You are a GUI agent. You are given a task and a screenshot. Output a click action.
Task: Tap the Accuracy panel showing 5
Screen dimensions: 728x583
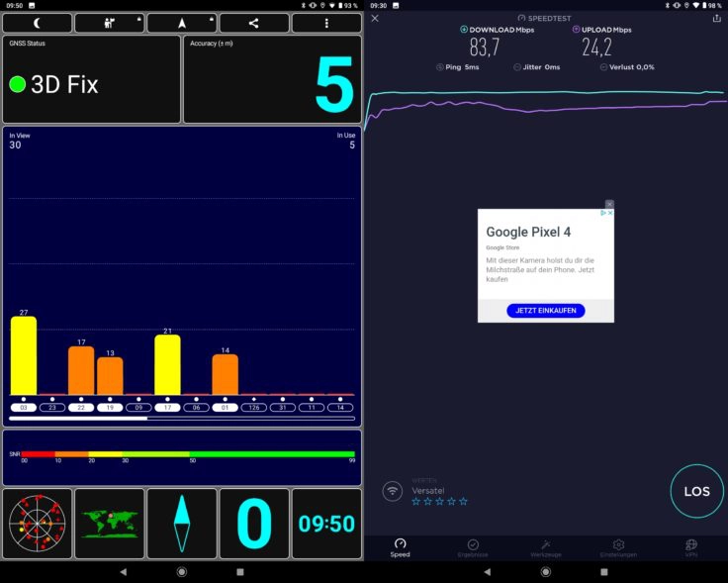click(x=273, y=79)
